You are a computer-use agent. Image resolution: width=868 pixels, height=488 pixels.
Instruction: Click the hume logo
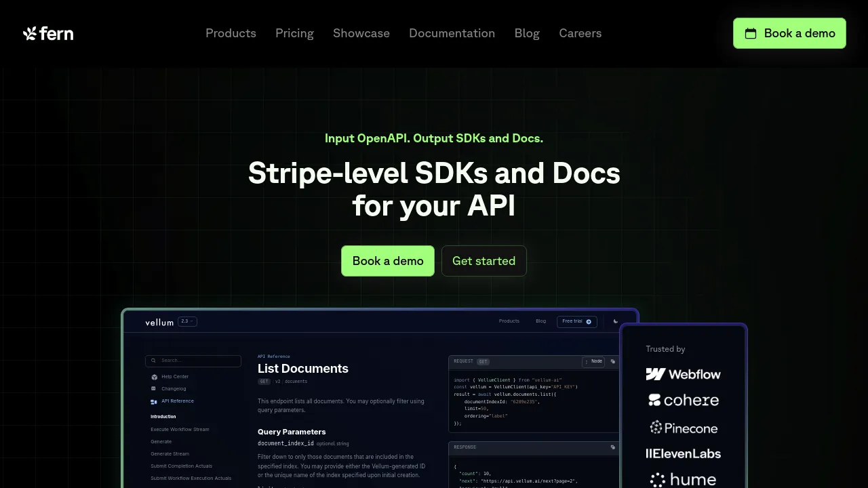tap(683, 480)
